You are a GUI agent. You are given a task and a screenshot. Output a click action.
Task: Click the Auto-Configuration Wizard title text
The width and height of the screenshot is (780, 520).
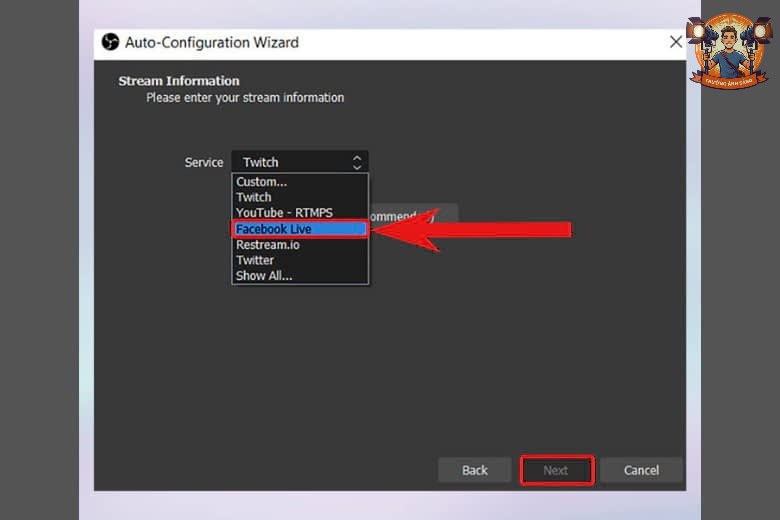click(212, 42)
